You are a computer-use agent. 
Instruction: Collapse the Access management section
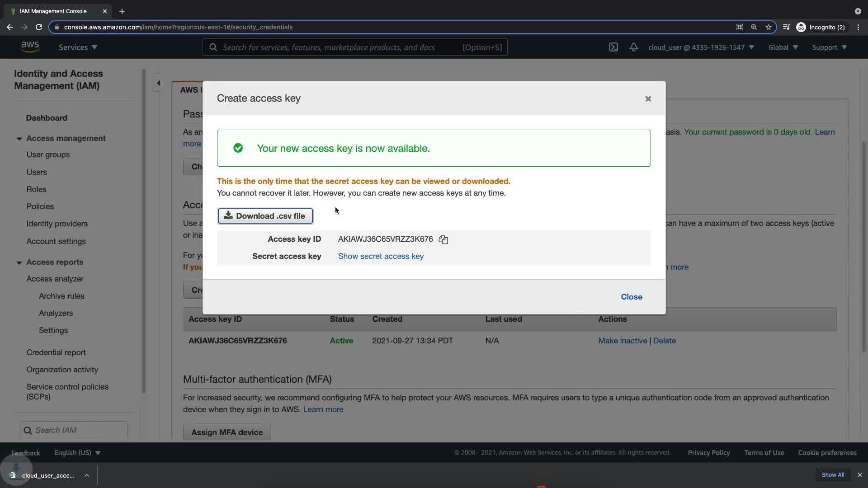(x=19, y=139)
